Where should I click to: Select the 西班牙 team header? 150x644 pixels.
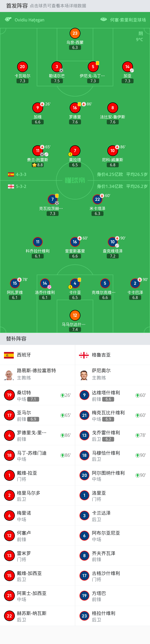click(37, 355)
